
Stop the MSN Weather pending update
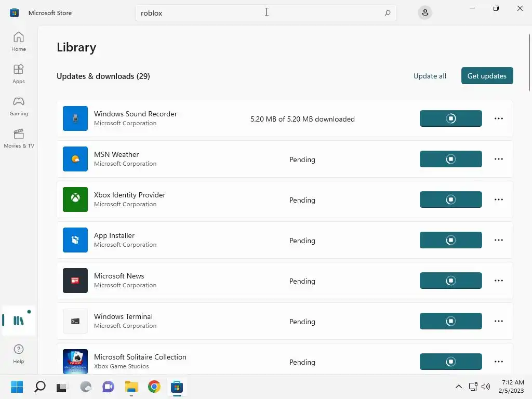click(x=450, y=159)
